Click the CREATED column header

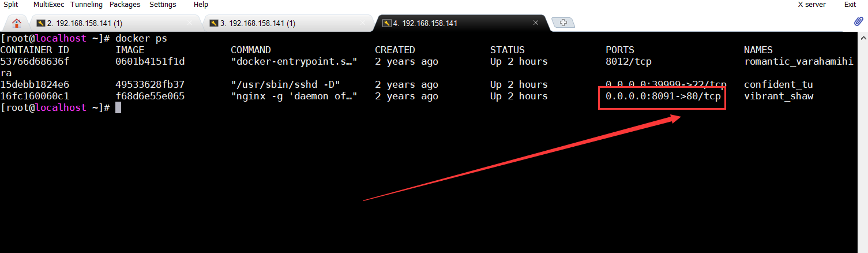(x=395, y=50)
